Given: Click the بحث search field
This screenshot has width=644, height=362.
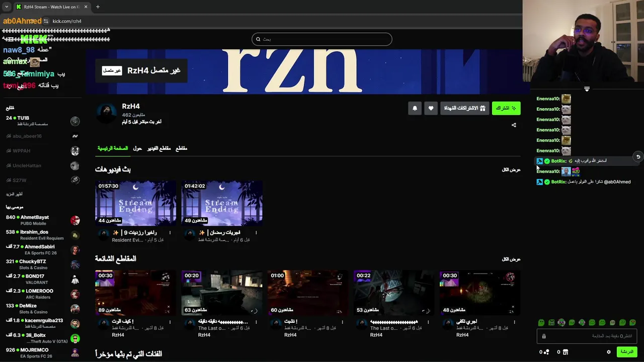Looking at the screenshot, I should coord(321,39).
